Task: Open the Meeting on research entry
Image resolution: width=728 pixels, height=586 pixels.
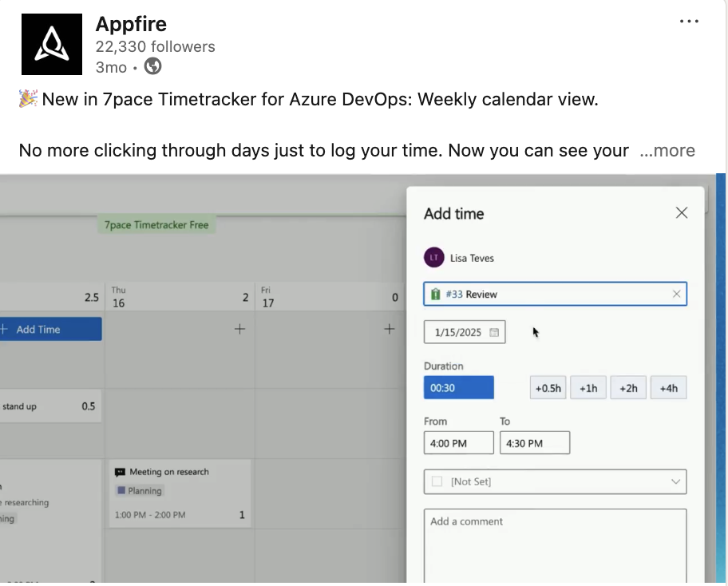Action: click(x=180, y=493)
